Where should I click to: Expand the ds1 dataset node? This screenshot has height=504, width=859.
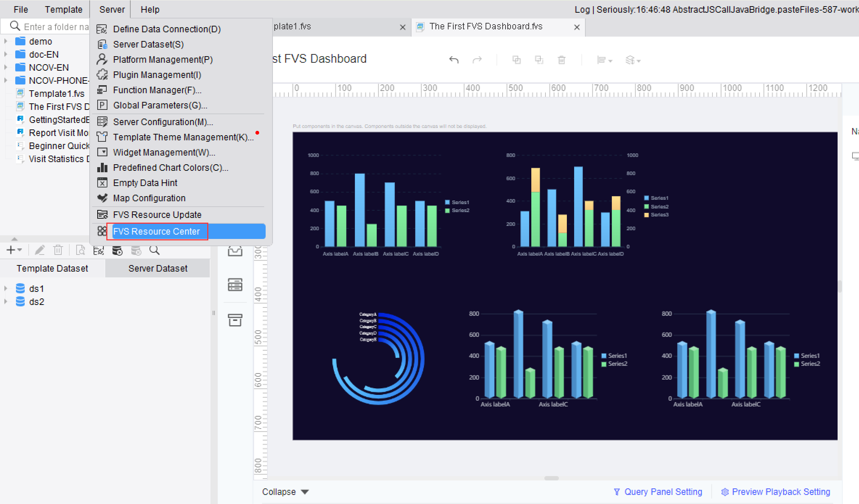tap(5, 288)
